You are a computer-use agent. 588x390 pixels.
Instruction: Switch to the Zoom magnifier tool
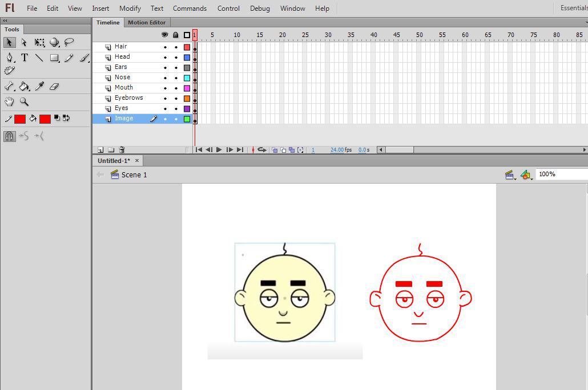(25, 101)
